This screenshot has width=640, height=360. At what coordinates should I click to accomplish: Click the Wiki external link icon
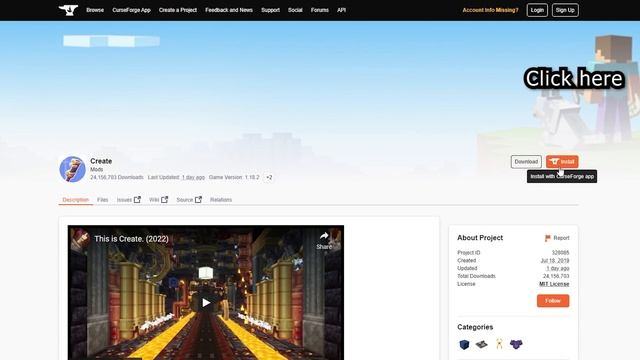164,200
